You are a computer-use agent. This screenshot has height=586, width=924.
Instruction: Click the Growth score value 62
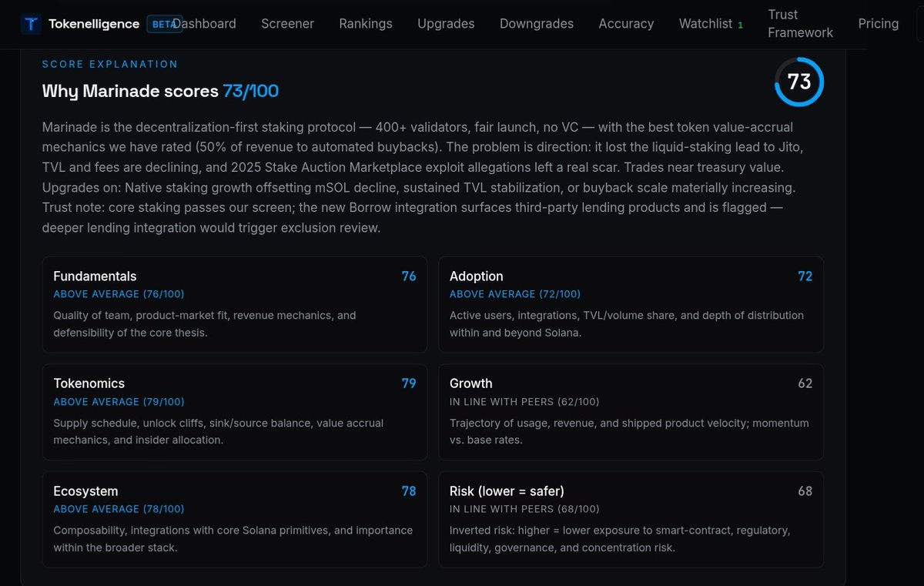pyautogui.click(x=805, y=383)
